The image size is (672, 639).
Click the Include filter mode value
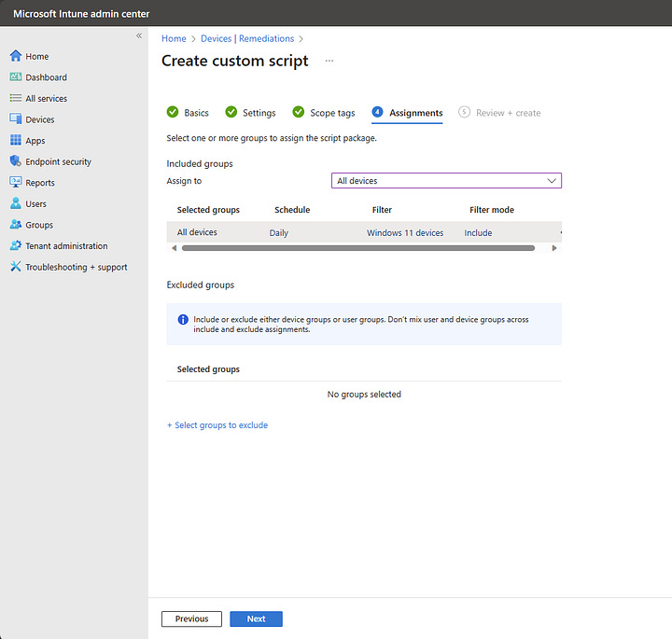478,233
